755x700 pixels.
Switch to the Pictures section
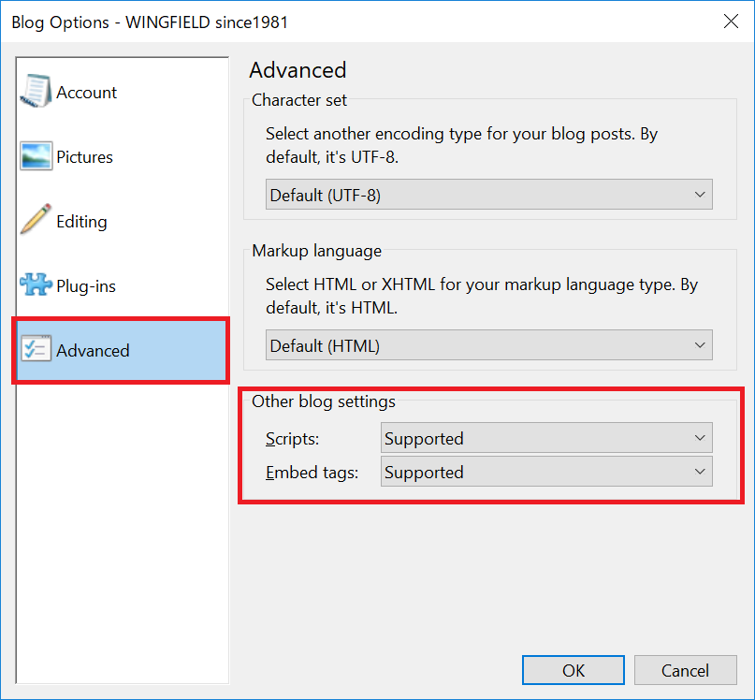click(84, 157)
